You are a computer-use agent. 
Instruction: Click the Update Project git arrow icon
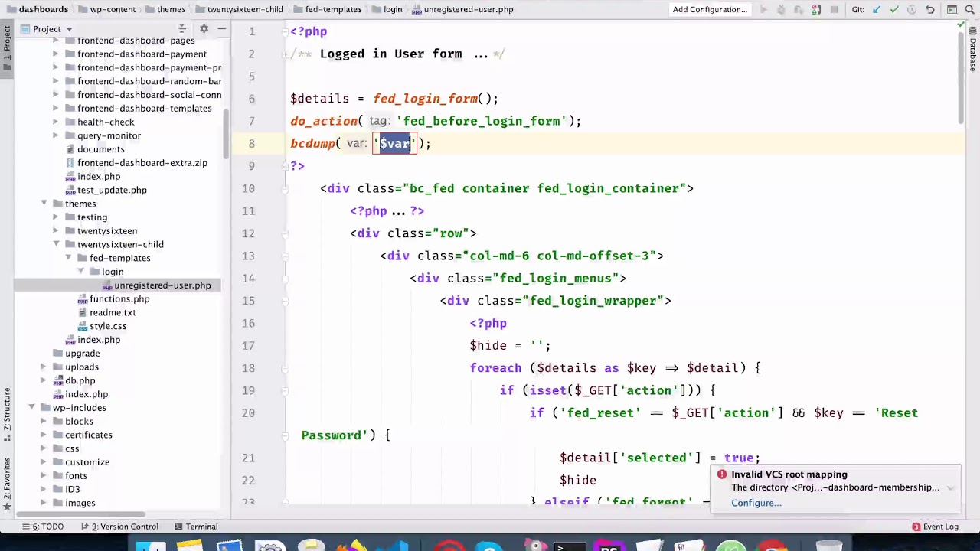pyautogui.click(x=877, y=9)
